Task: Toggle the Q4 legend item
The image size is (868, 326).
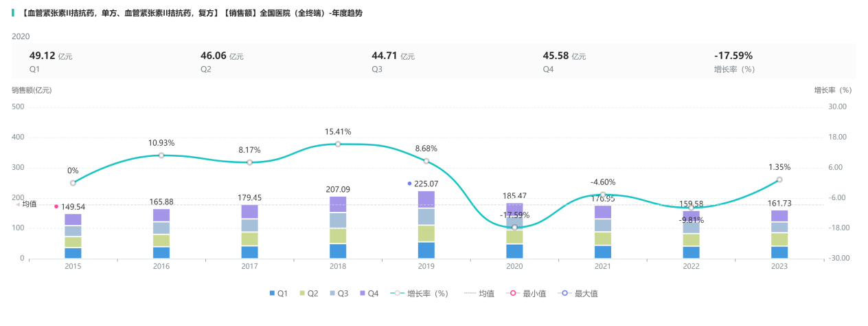Action: [x=369, y=294]
